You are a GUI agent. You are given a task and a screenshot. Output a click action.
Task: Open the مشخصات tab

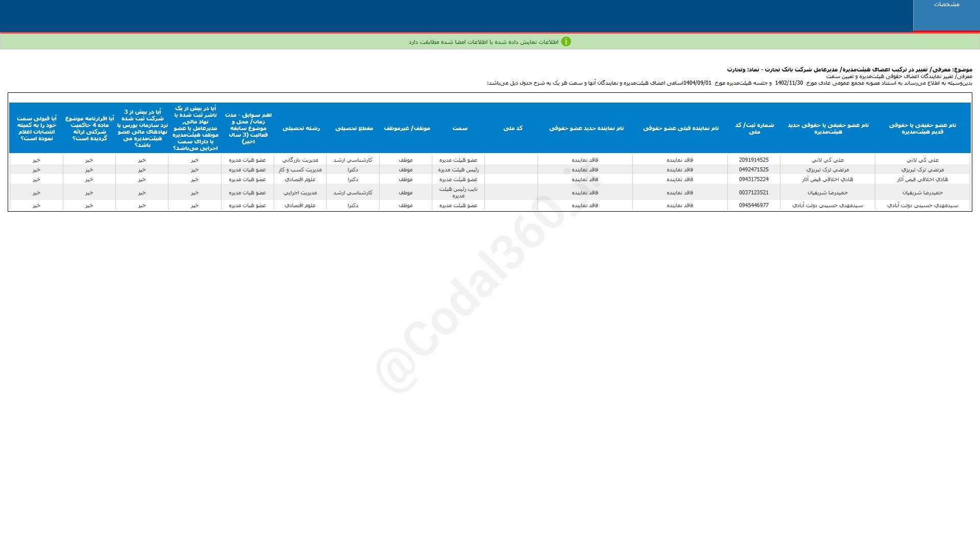[x=946, y=5]
